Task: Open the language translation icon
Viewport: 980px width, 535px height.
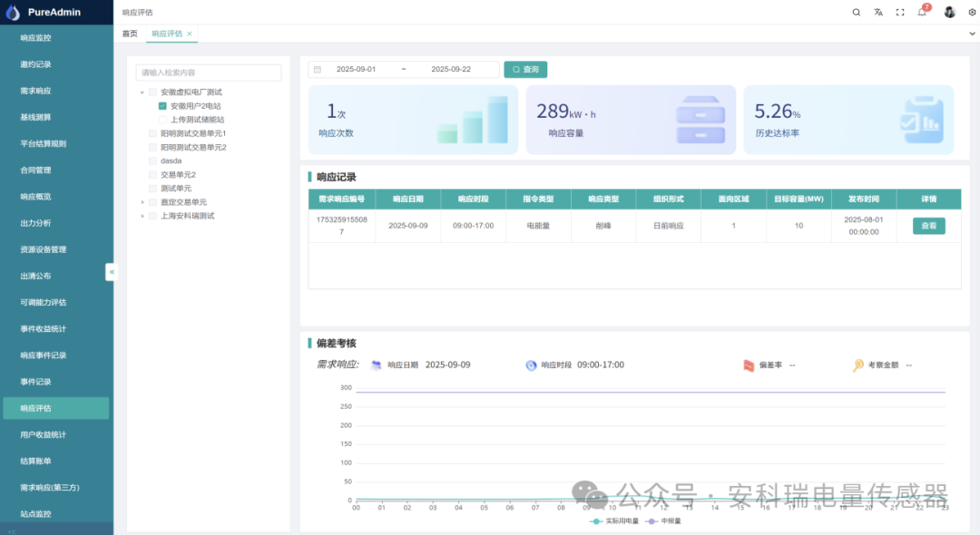Action: (x=878, y=12)
